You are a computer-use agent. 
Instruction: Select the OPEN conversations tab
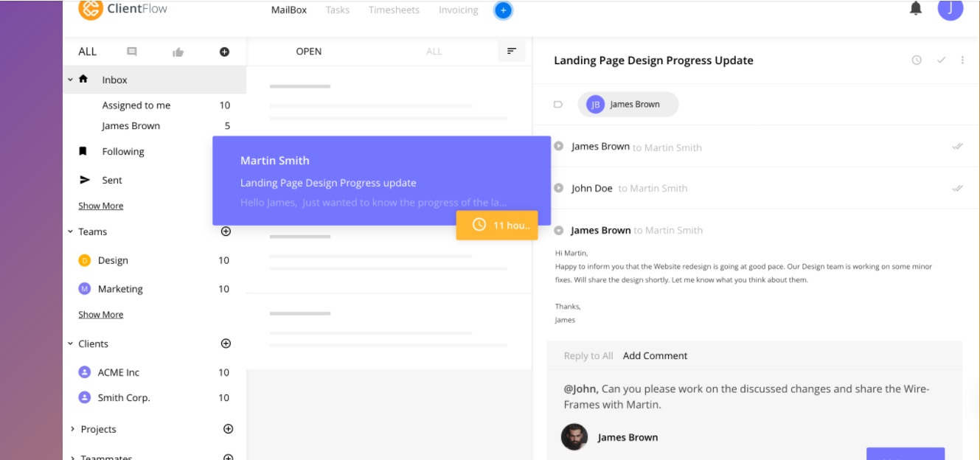[x=309, y=52]
